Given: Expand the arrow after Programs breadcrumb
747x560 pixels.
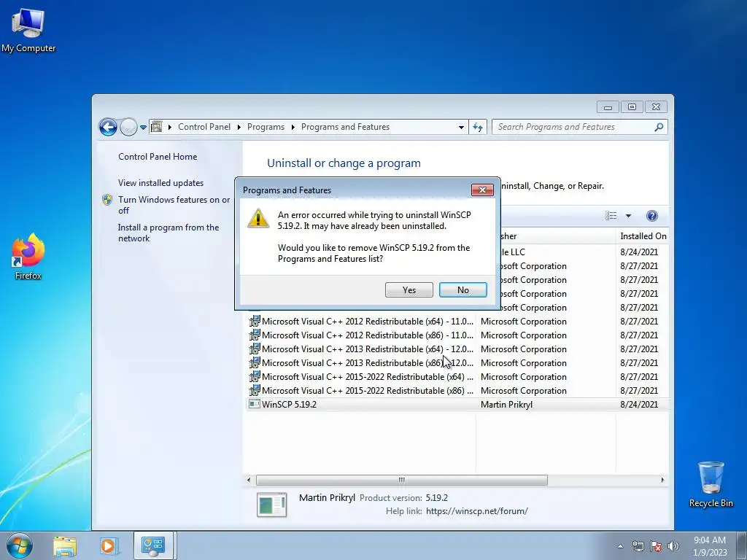Looking at the screenshot, I should [293, 127].
